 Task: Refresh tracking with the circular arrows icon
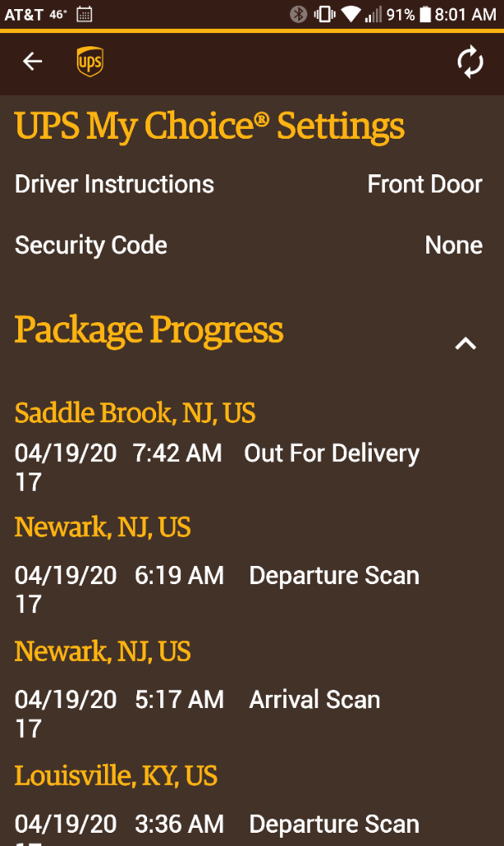click(x=470, y=61)
